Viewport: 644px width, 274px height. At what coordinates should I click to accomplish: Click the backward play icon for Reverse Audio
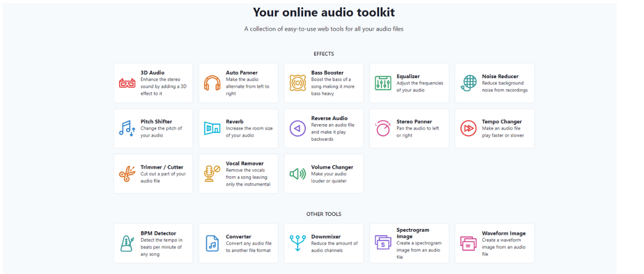(x=297, y=128)
